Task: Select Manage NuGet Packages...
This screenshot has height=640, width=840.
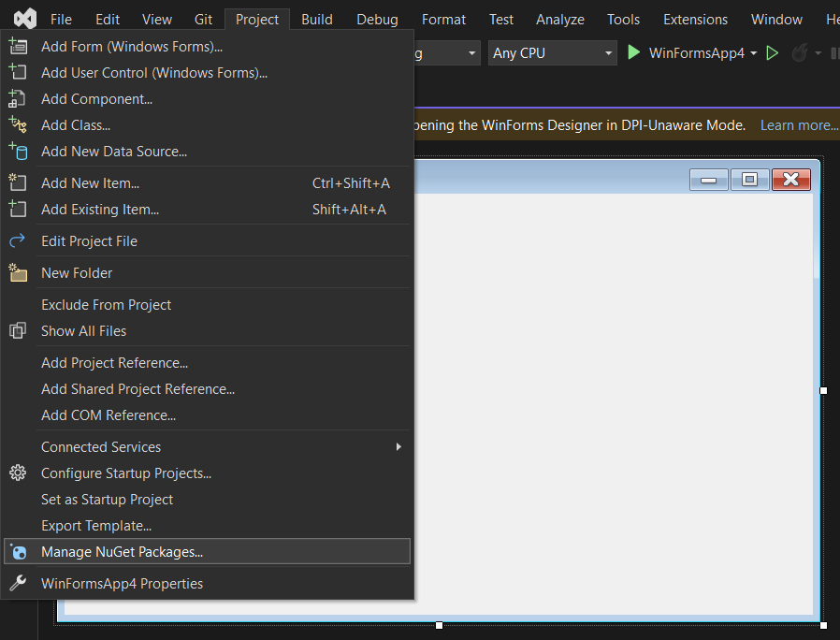Action: (207, 551)
